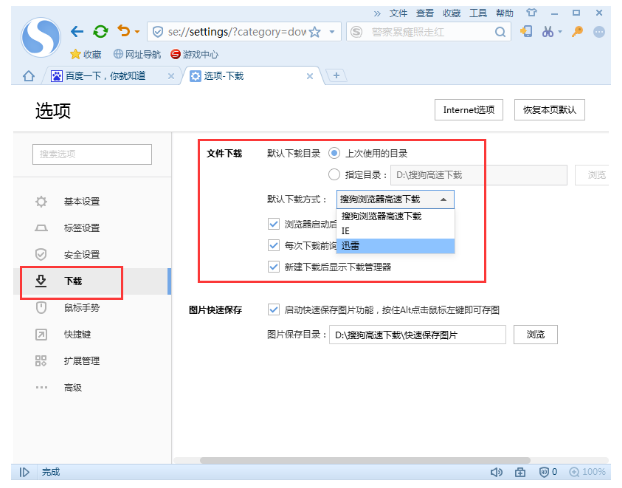Viewport: 622px width, 488px height.
Task: Refresh the page with green arrows icon
Action: 100,31
